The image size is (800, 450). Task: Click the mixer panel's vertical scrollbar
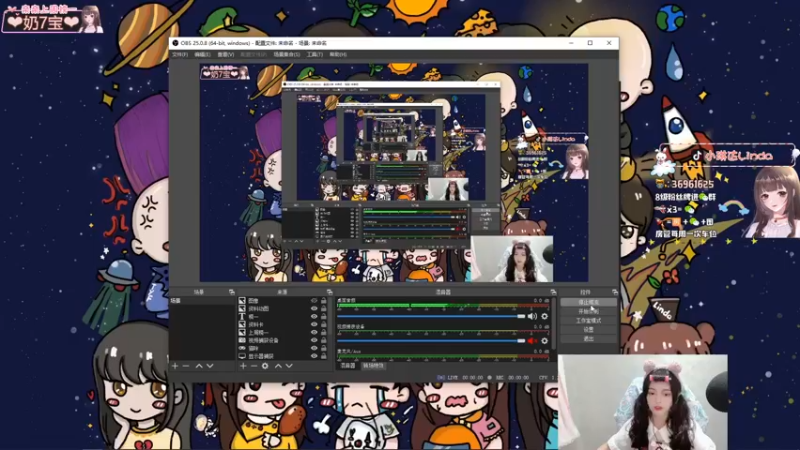point(554,324)
